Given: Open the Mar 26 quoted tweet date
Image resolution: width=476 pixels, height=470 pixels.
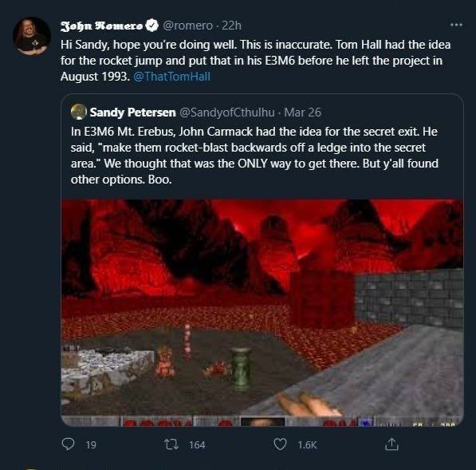Looking at the screenshot, I should [303, 113].
